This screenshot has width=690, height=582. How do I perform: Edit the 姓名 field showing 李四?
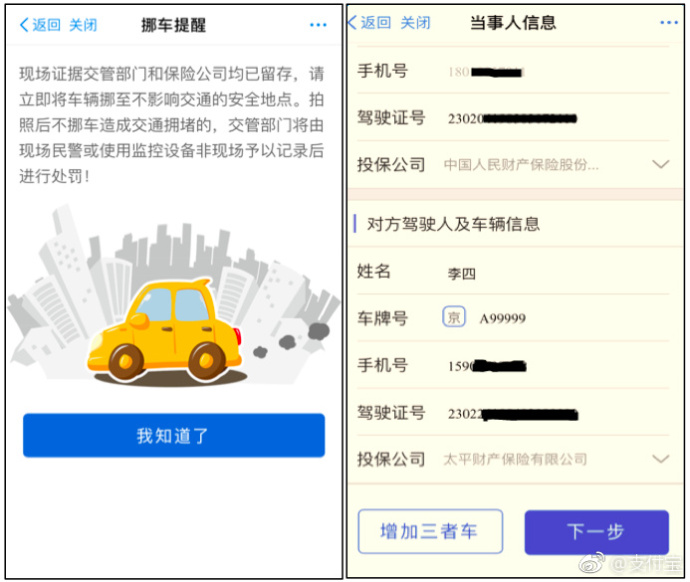(513, 271)
